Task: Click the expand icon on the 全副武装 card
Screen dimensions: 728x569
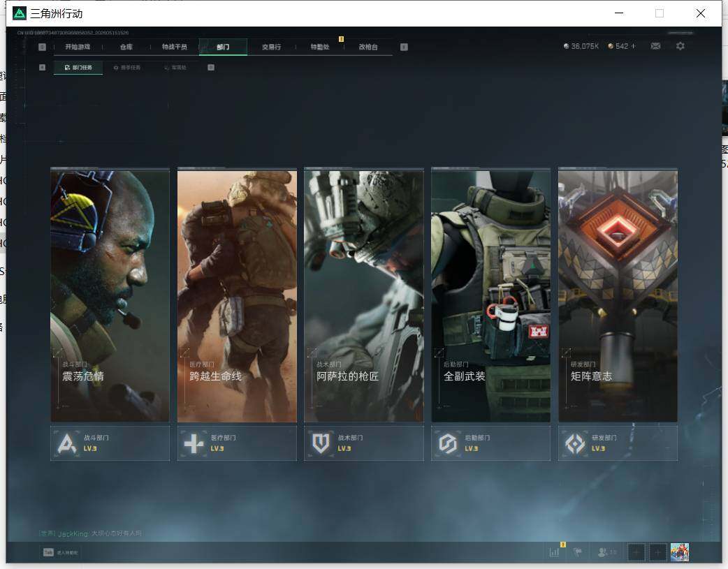Action: pos(438,353)
